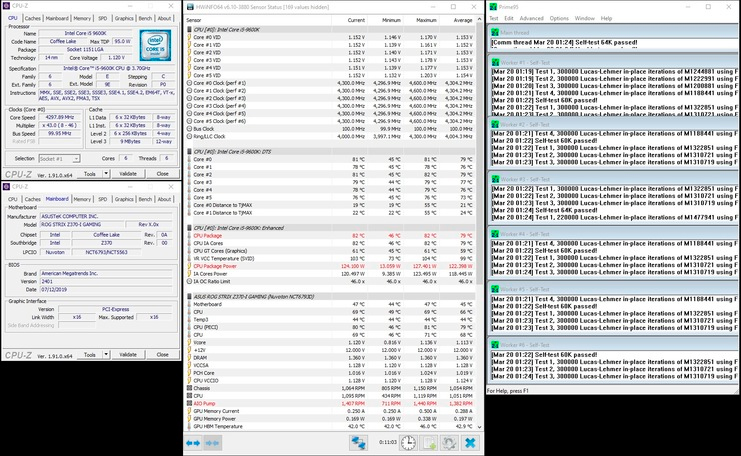Click HWiNFO collapse-columns inward arrows icon
The width and height of the screenshot is (741, 456).
212,443
